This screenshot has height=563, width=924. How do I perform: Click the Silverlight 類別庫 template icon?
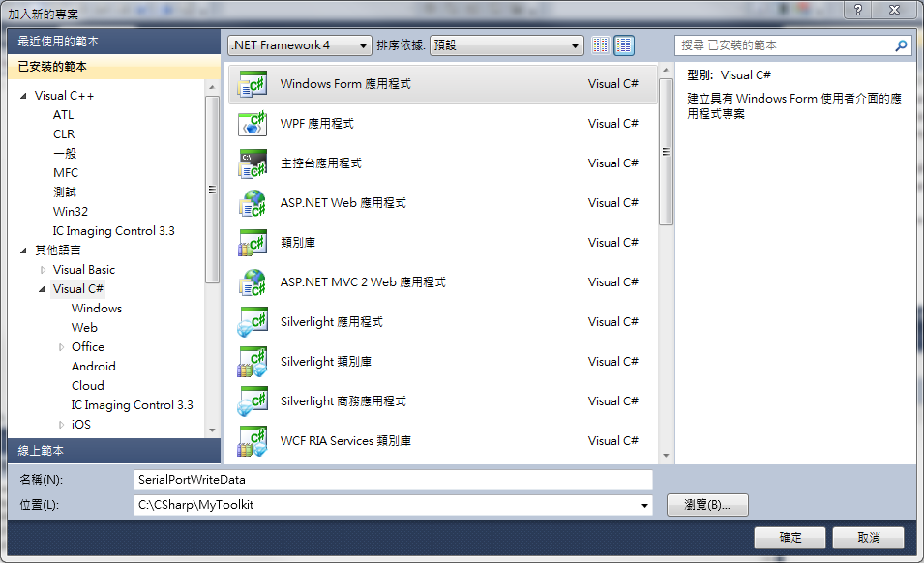253,362
